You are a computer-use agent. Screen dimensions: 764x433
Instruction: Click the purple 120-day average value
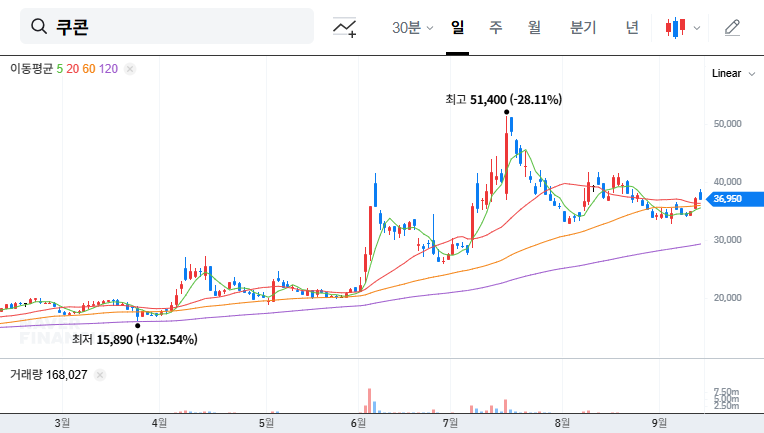[x=108, y=69]
